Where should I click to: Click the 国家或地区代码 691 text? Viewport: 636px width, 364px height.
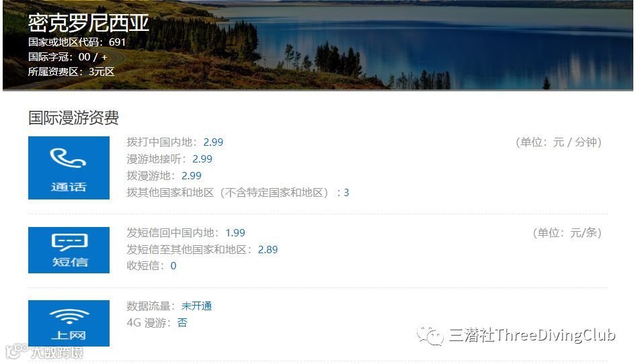[77, 42]
